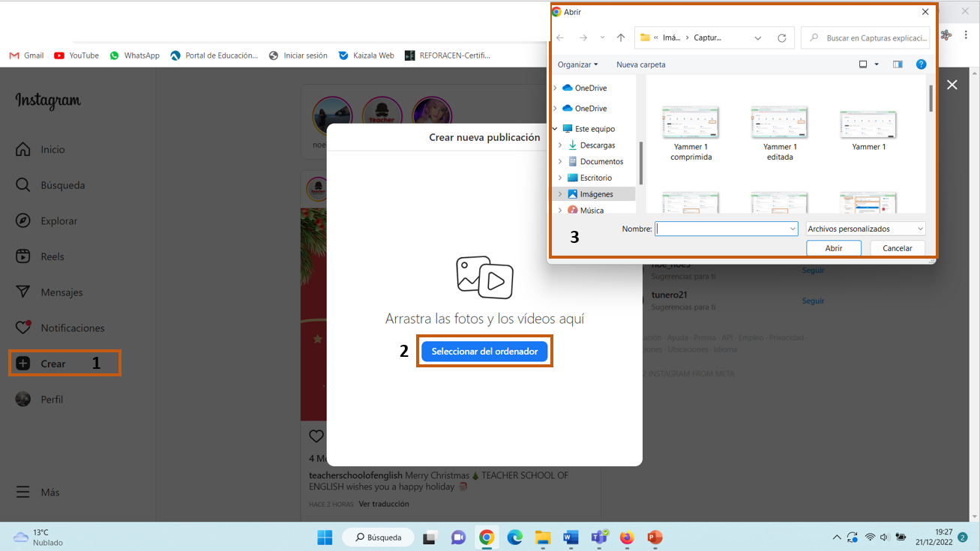This screenshot has width=980, height=551.
Task: Select Imágenes in the navigation tree
Action: pos(596,194)
